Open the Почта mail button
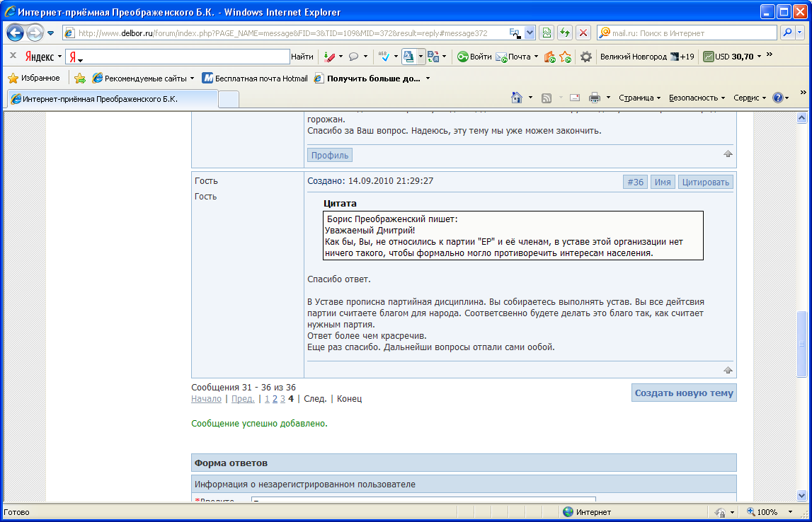This screenshot has width=812, height=522. (x=513, y=57)
